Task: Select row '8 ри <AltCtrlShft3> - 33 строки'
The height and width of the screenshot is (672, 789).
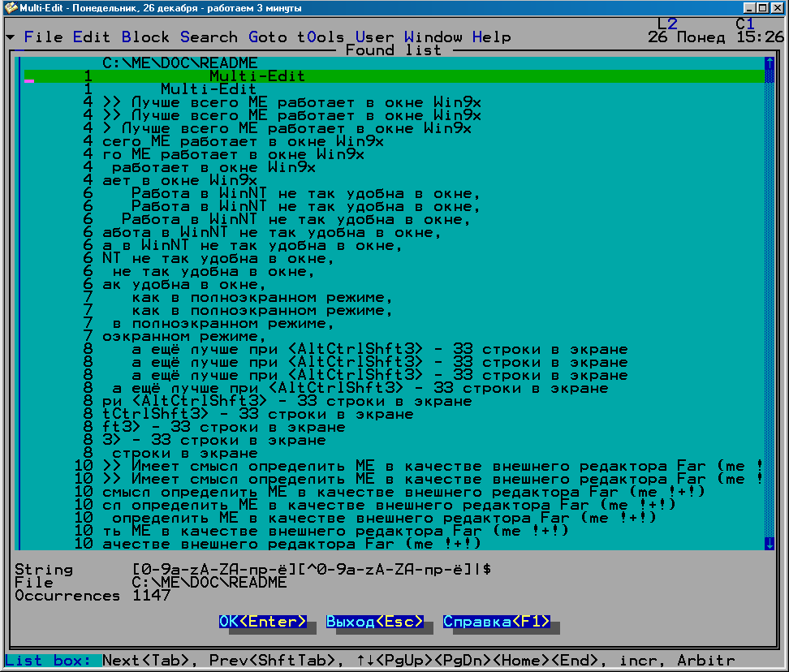Action: coord(394,402)
